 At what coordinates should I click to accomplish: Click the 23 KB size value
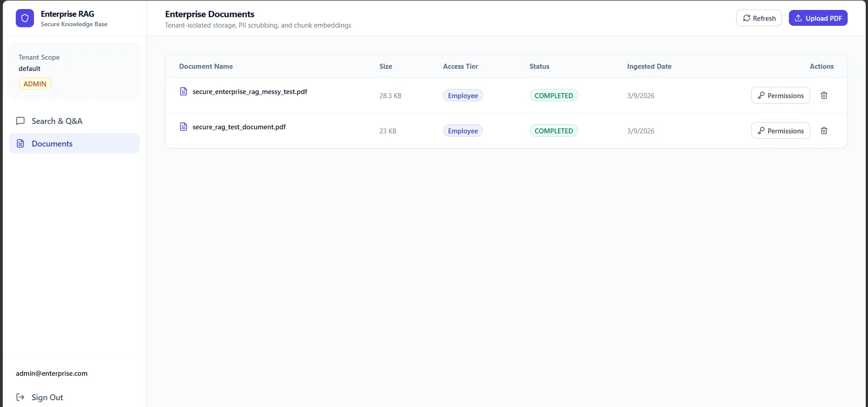[388, 131]
